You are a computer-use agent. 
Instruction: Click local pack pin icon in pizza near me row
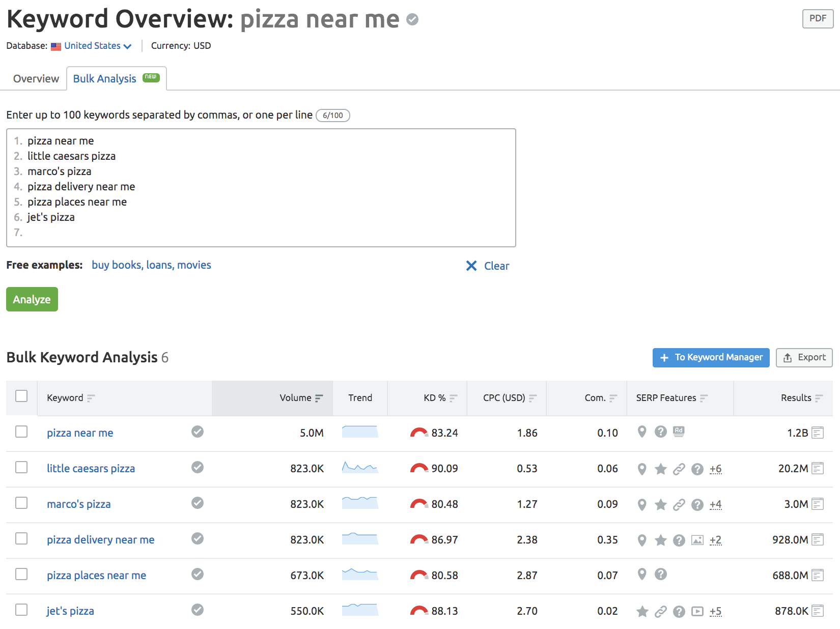(x=642, y=432)
